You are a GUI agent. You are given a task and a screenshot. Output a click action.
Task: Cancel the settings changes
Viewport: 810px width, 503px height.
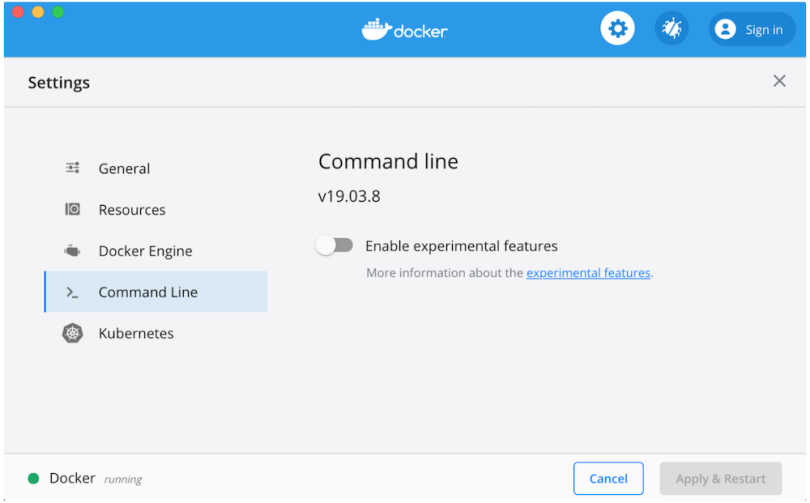point(608,478)
